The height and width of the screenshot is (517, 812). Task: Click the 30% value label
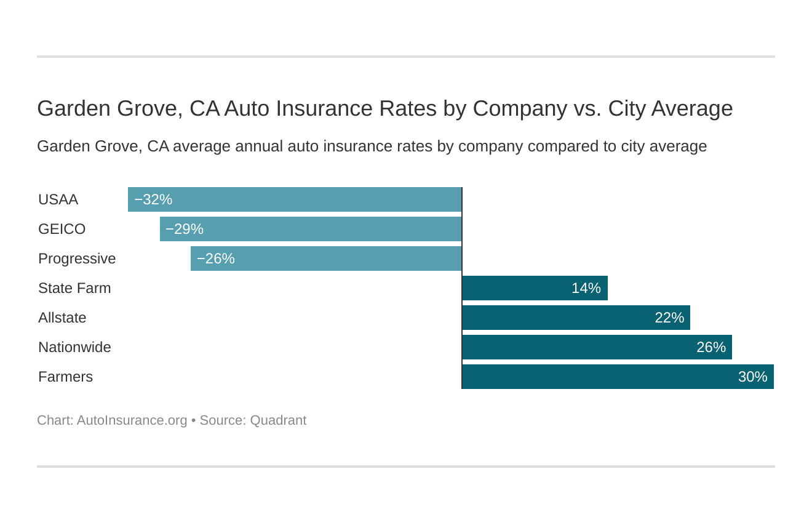[752, 377]
